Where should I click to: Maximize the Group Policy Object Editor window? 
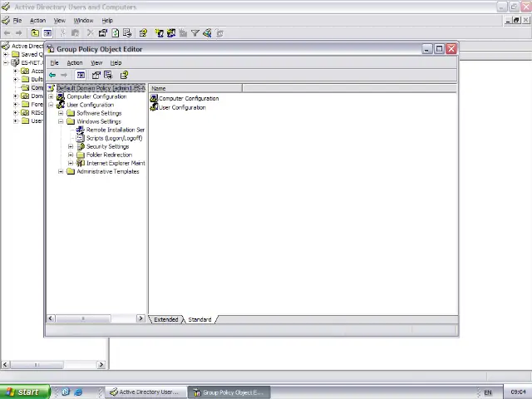pyautogui.click(x=439, y=49)
